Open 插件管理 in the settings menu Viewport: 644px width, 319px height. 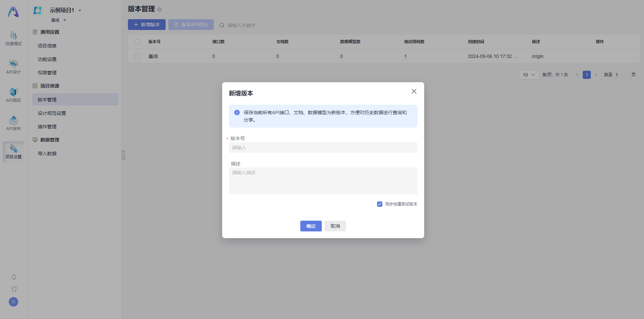pos(75,127)
